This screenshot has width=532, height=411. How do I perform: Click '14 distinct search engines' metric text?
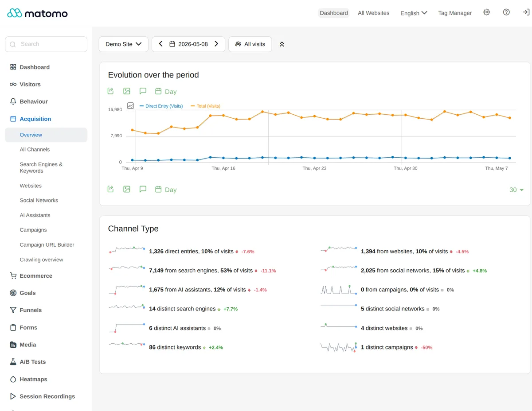[182, 309]
